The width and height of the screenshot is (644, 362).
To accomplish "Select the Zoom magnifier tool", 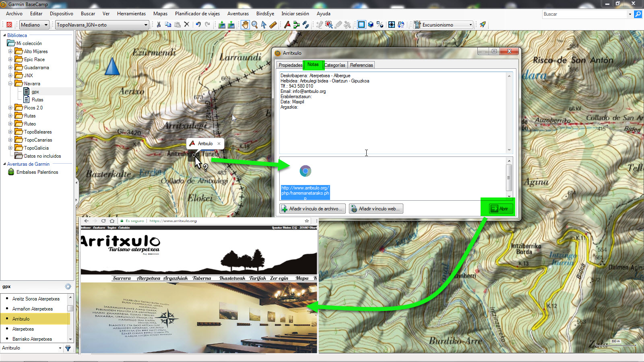I will click(254, 25).
